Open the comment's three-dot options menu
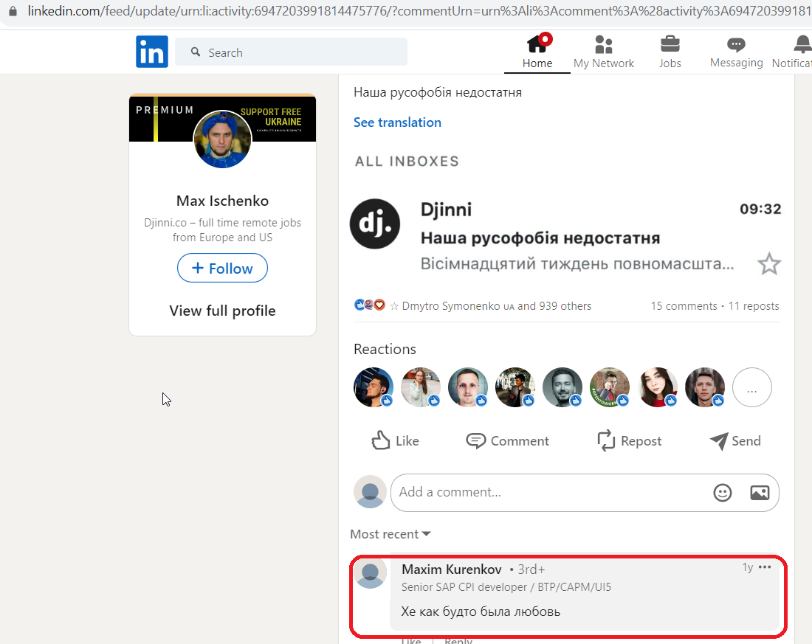Viewport: 812px width, 644px height. click(x=765, y=567)
